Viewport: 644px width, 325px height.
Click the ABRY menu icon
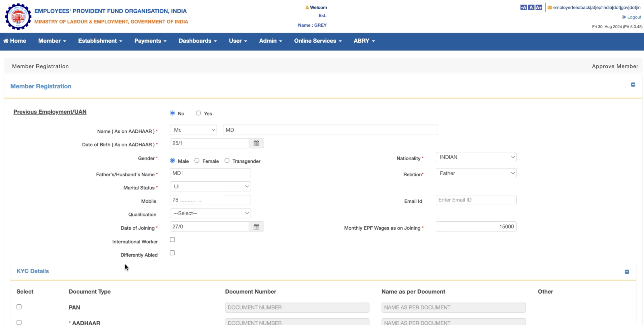tap(364, 41)
